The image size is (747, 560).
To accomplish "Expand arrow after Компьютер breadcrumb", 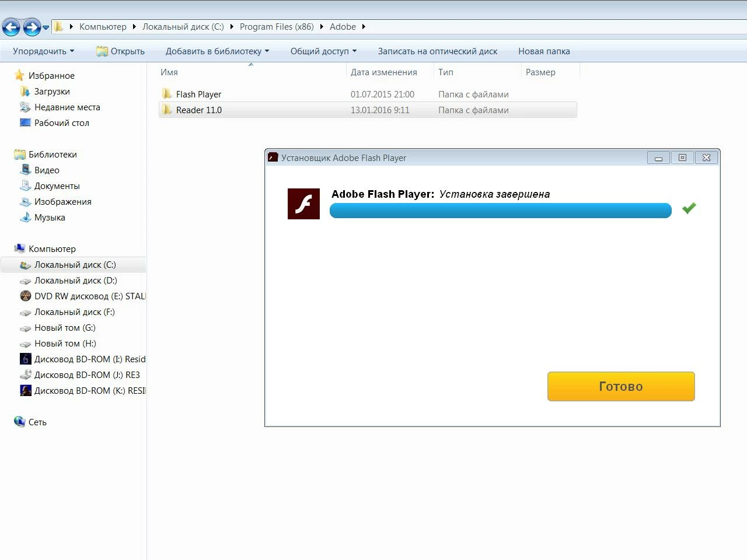I will (135, 27).
